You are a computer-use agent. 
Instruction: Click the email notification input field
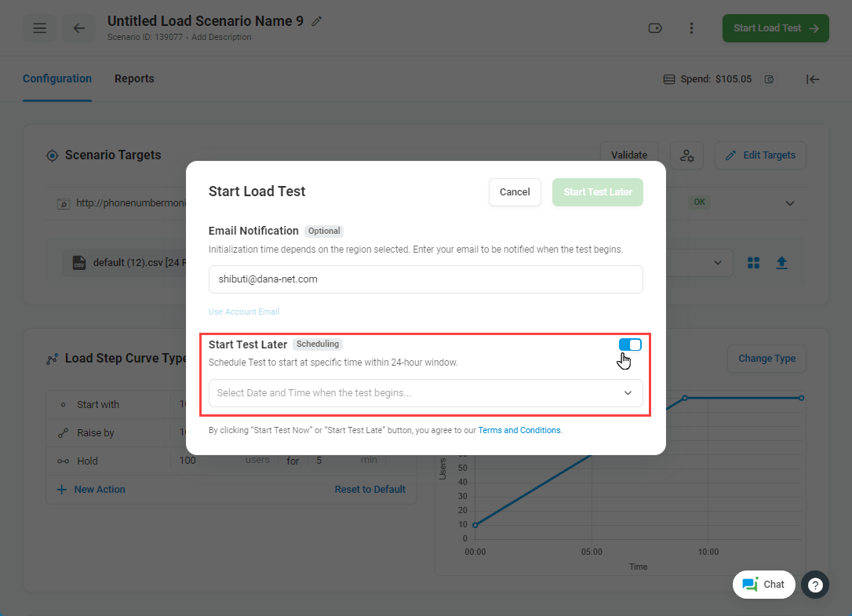click(x=425, y=279)
